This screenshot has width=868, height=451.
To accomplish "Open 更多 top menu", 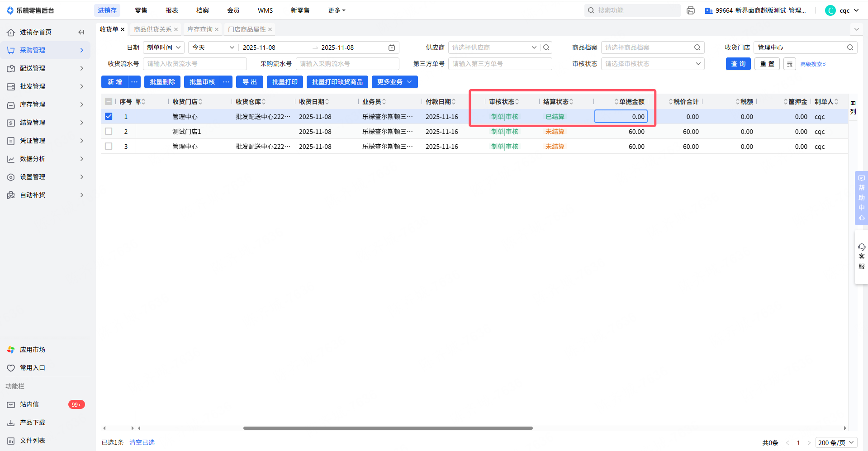I will point(337,10).
